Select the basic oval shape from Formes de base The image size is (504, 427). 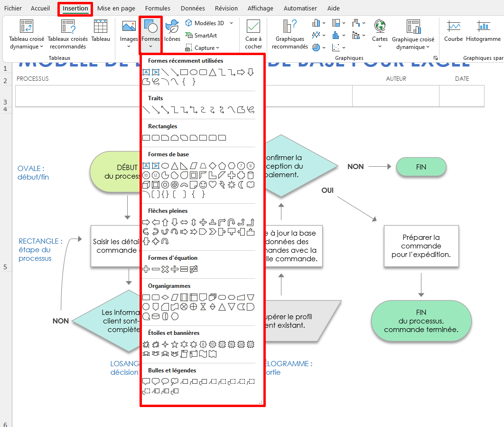tap(165, 166)
